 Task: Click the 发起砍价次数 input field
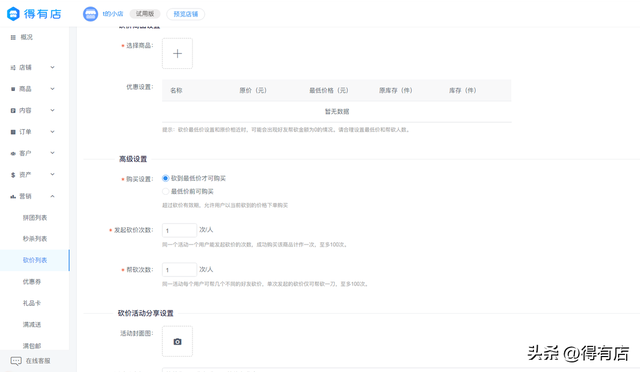coord(179,230)
